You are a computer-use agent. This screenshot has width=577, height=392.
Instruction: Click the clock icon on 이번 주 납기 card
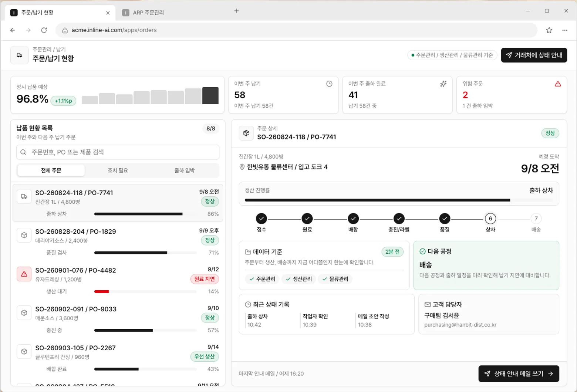pyautogui.click(x=329, y=84)
